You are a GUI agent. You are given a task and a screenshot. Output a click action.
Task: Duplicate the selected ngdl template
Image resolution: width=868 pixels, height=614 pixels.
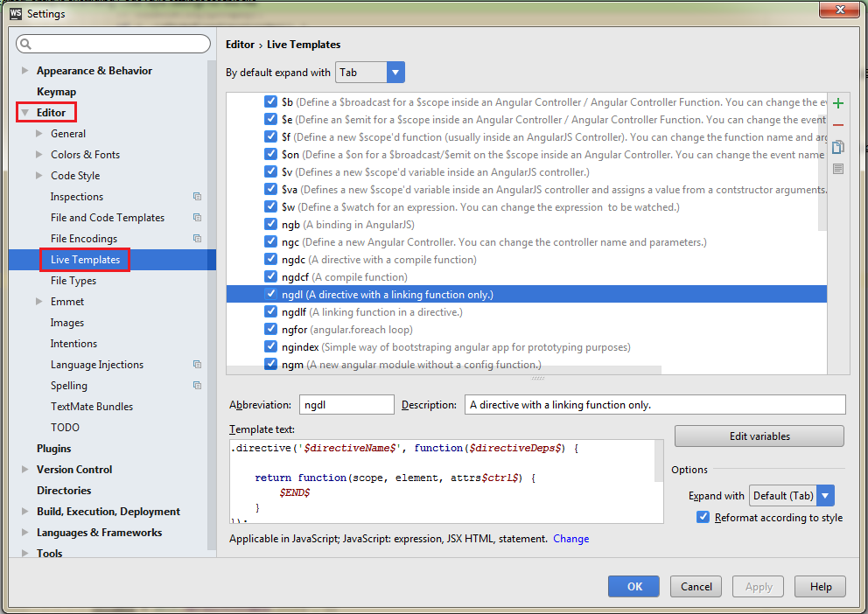coord(837,147)
